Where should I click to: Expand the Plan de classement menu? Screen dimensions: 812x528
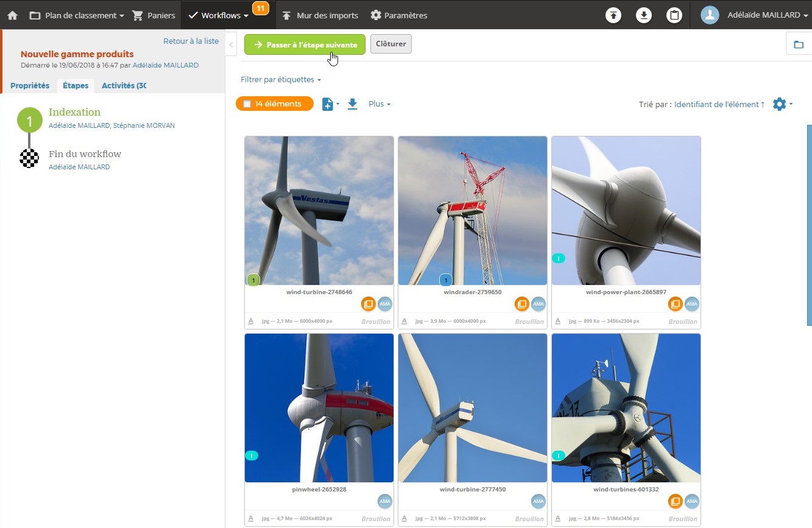pos(77,15)
